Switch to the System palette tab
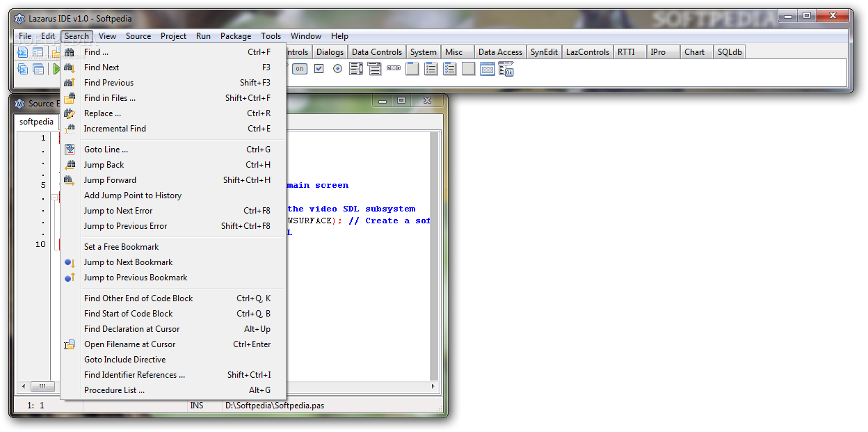This screenshot has height=432, width=868. [423, 52]
